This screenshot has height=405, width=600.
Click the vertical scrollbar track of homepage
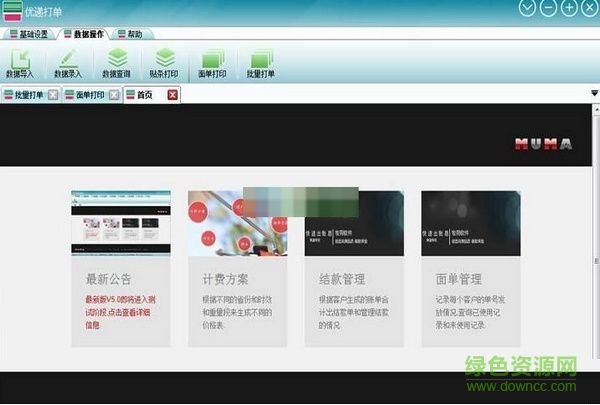click(597, 235)
